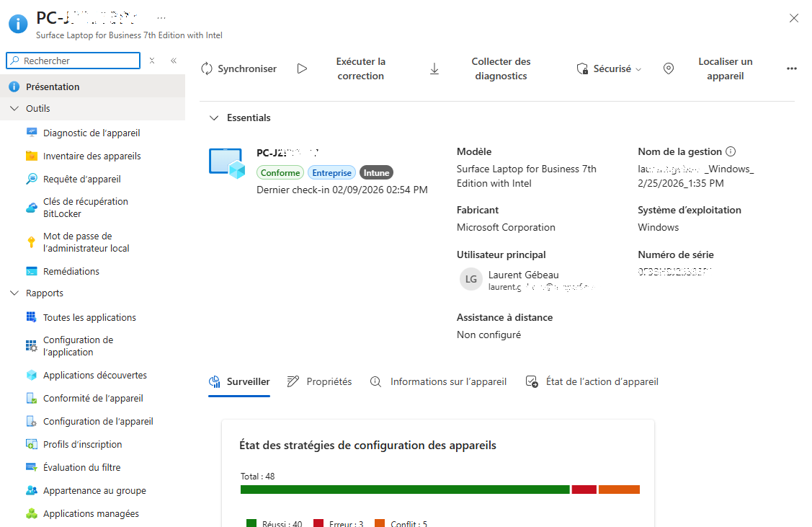Click the Non configuré value
Viewport: 812px width, 527px height.
488,335
